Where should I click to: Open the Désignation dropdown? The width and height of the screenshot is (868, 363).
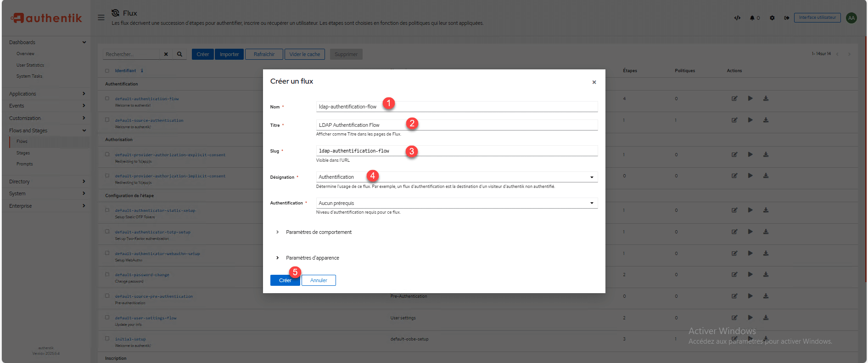(x=456, y=177)
